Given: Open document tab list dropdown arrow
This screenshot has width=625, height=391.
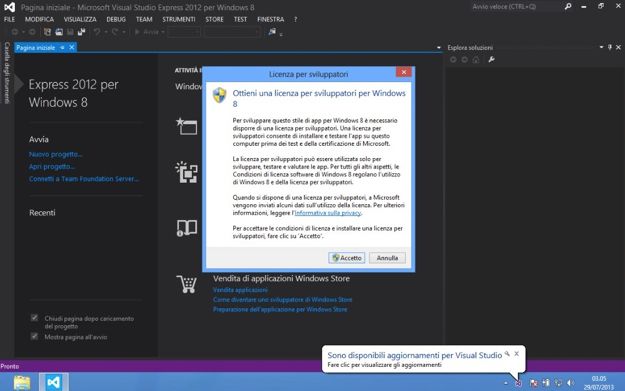Looking at the screenshot, I should tap(439, 48).
